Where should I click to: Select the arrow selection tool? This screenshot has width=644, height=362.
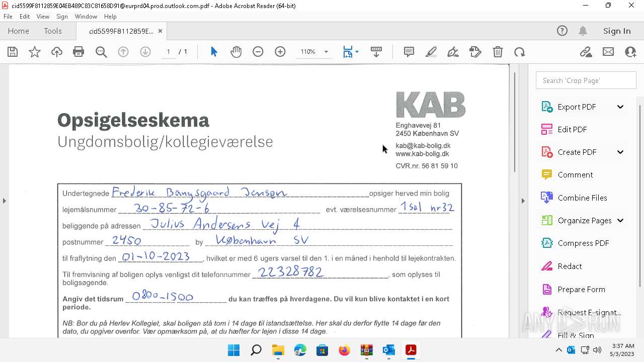pos(214,52)
